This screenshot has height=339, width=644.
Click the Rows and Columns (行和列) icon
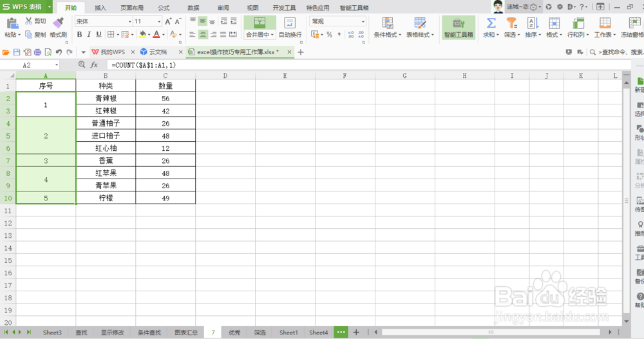tap(578, 23)
